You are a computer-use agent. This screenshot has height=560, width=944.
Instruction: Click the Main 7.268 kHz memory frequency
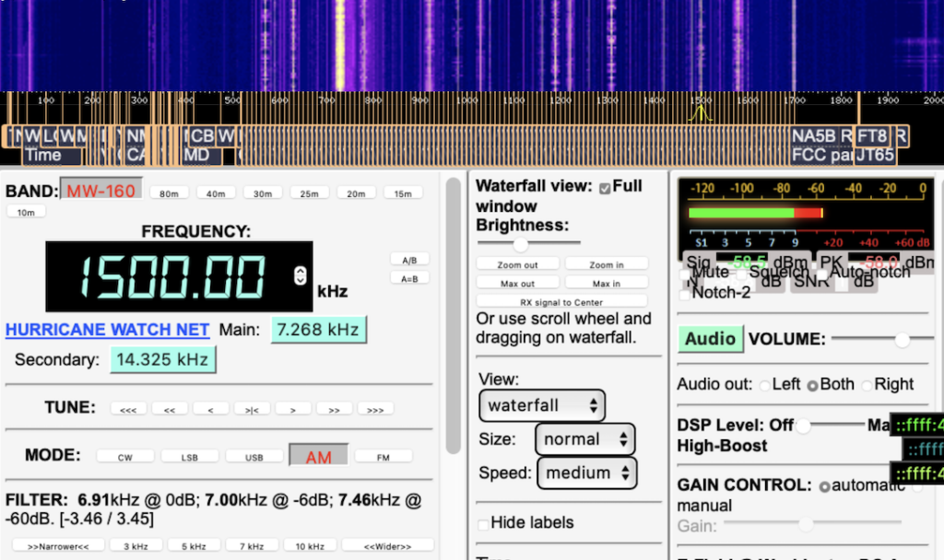point(318,329)
